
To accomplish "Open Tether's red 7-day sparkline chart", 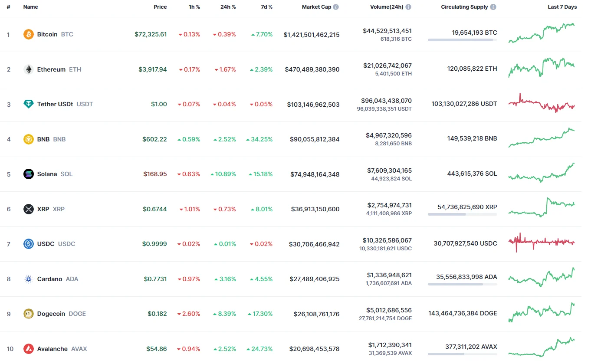I will point(542,103).
